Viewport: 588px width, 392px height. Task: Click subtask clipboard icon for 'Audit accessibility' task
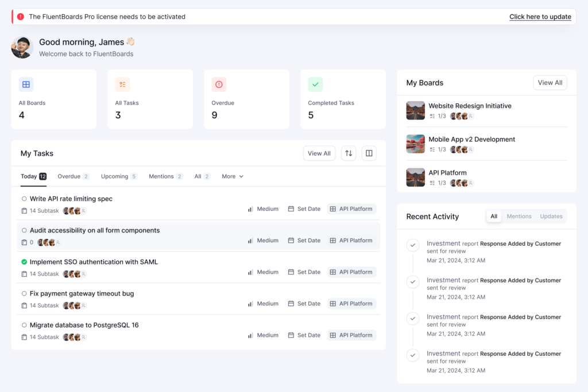pyautogui.click(x=24, y=242)
